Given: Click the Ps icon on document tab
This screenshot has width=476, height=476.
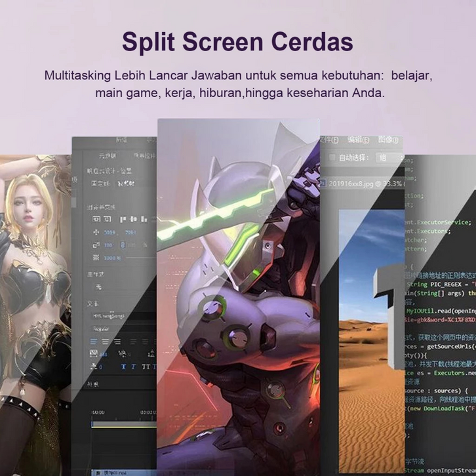Looking at the screenshot, I should click(x=323, y=184).
